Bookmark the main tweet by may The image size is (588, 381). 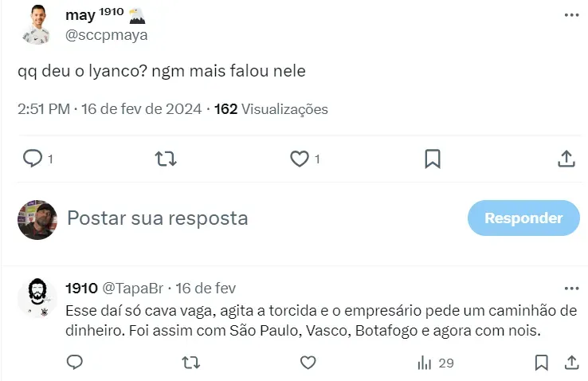coord(432,159)
